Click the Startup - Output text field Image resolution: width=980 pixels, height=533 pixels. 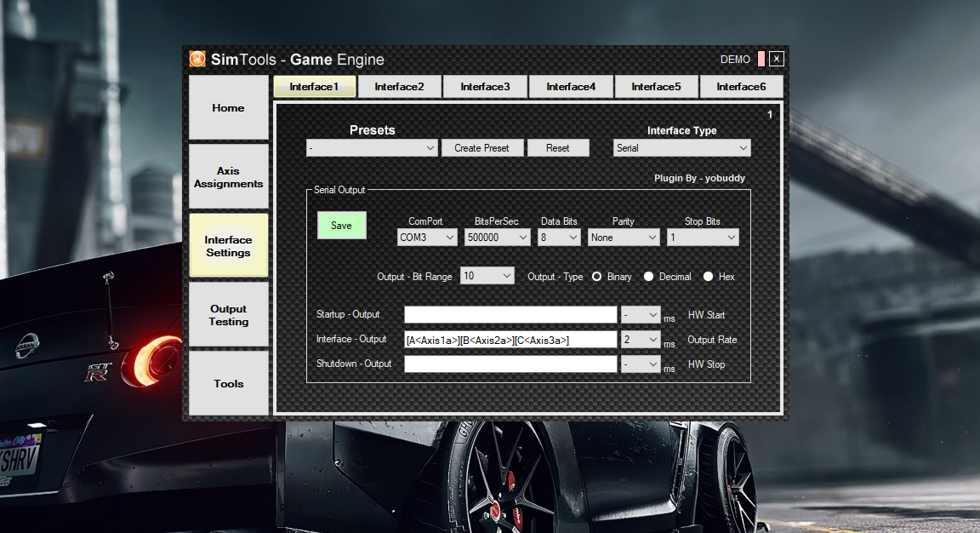pyautogui.click(x=510, y=315)
